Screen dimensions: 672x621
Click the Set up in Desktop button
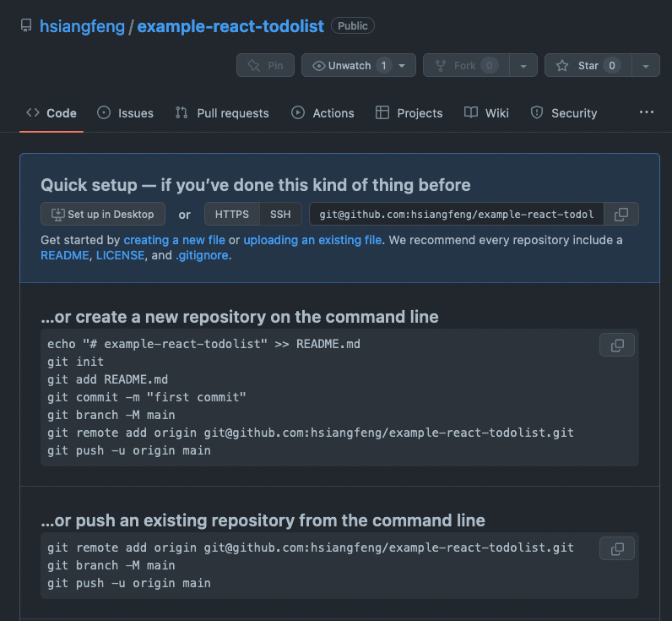103,214
